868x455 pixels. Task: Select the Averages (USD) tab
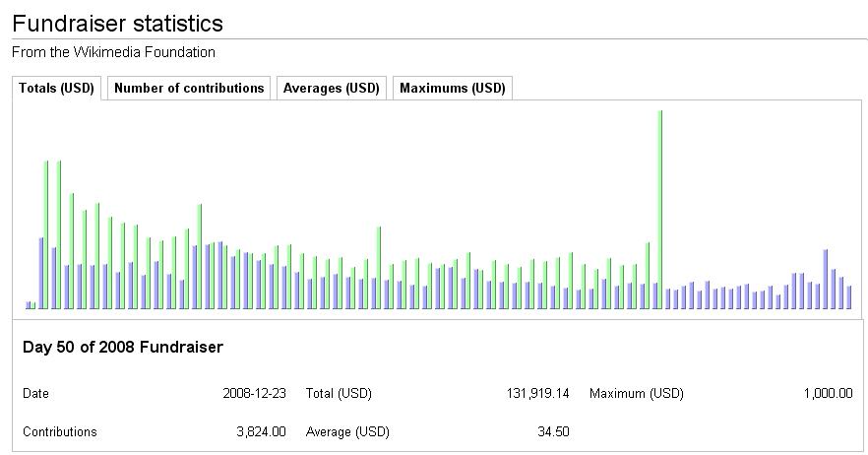pos(331,88)
